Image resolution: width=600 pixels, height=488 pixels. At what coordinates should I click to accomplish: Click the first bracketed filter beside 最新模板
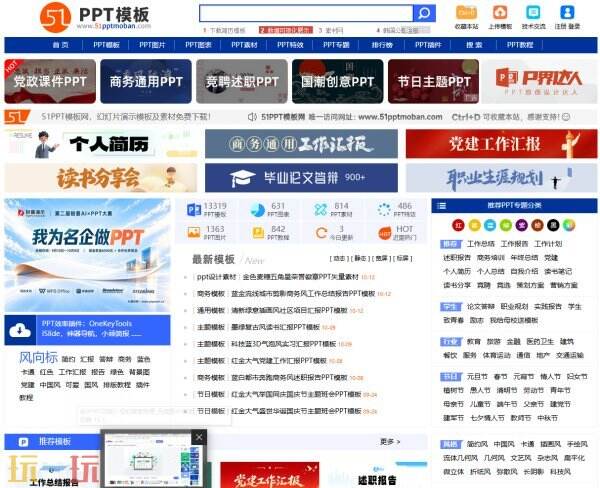[339, 258]
